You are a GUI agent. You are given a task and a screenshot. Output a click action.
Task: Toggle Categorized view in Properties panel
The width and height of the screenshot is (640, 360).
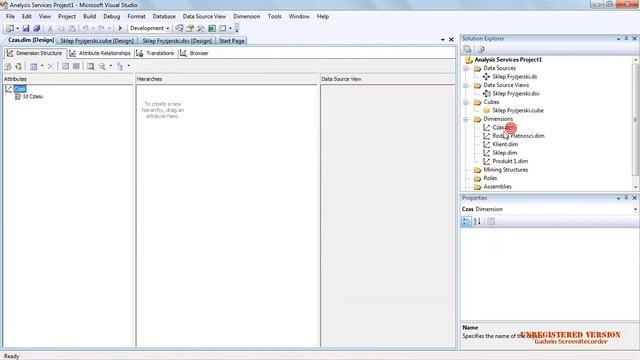click(x=466, y=222)
